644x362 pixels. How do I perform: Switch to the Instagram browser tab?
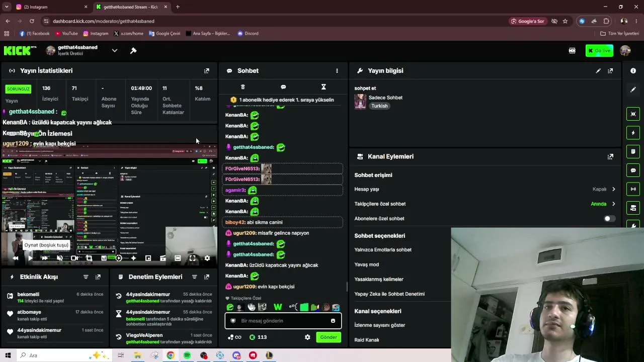pyautogui.click(x=51, y=7)
